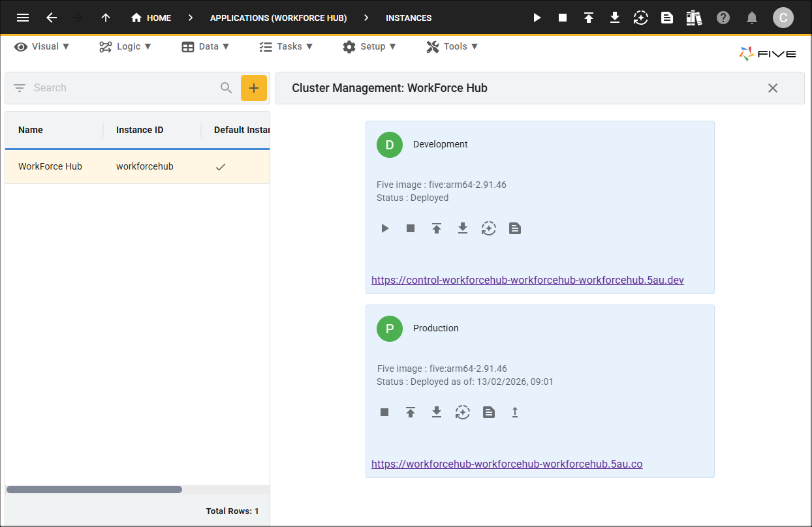Click the horizontal scrollbar in the list
The height and width of the screenshot is (527, 812).
94,489
